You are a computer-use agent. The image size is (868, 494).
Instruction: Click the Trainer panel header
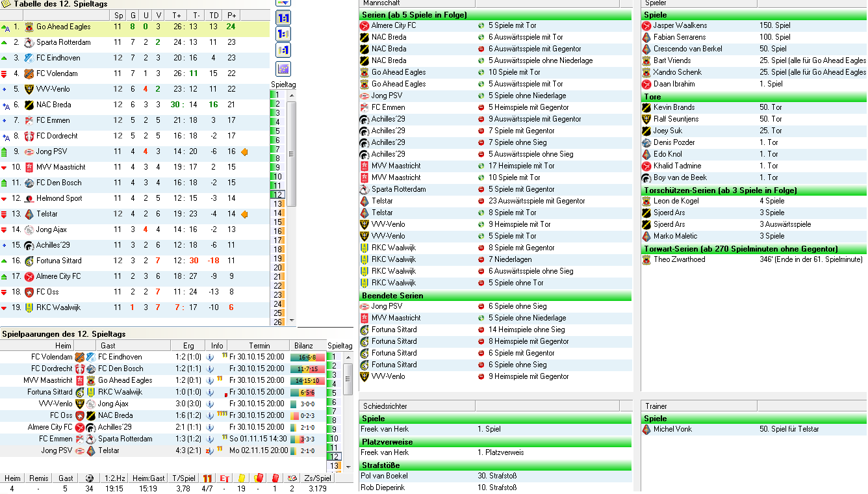[x=699, y=406]
